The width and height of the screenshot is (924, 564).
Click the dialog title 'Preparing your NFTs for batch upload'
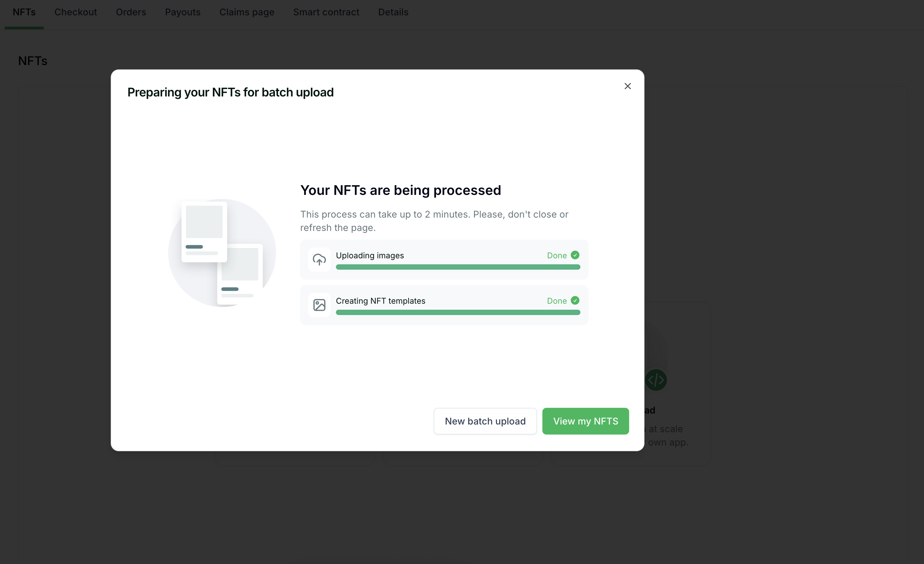tap(230, 92)
